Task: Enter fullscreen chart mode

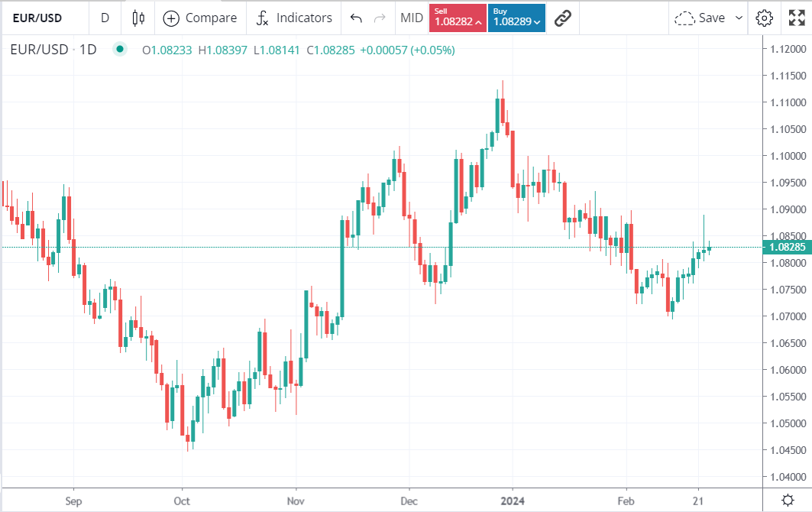Action: coord(796,18)
